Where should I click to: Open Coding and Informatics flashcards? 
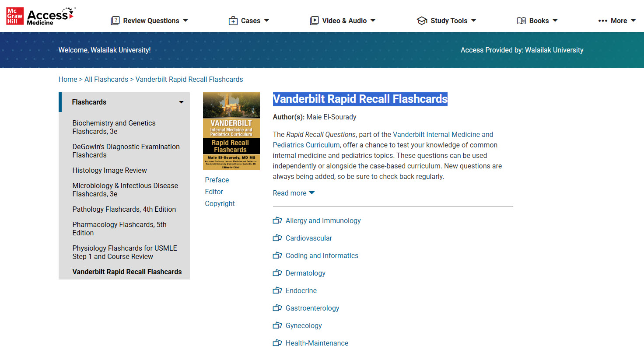coord(322,255)
